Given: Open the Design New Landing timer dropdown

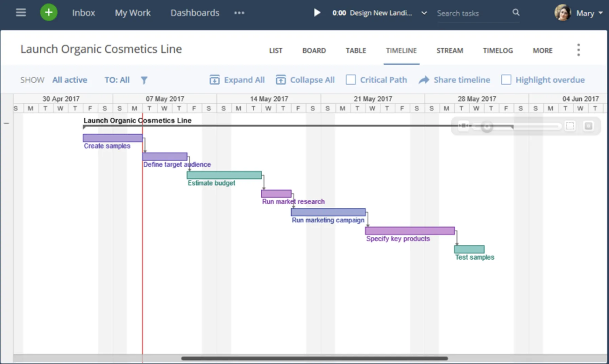Looking at the screenshot, I should point(424,13).
